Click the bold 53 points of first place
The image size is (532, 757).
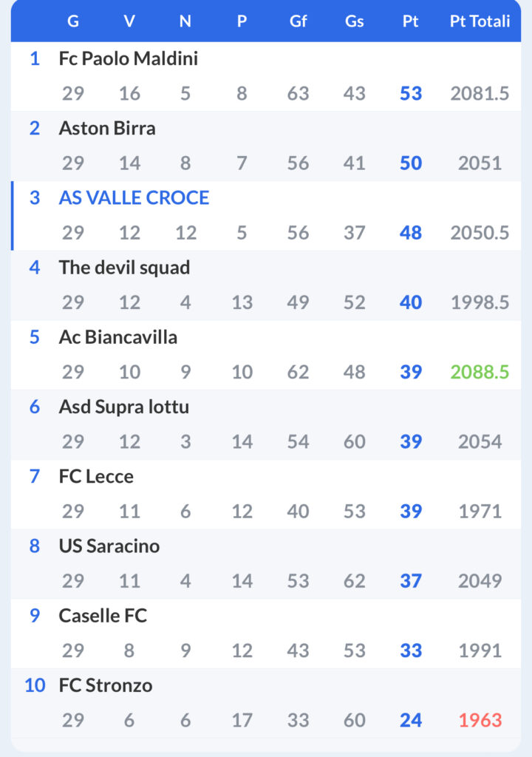411,94
